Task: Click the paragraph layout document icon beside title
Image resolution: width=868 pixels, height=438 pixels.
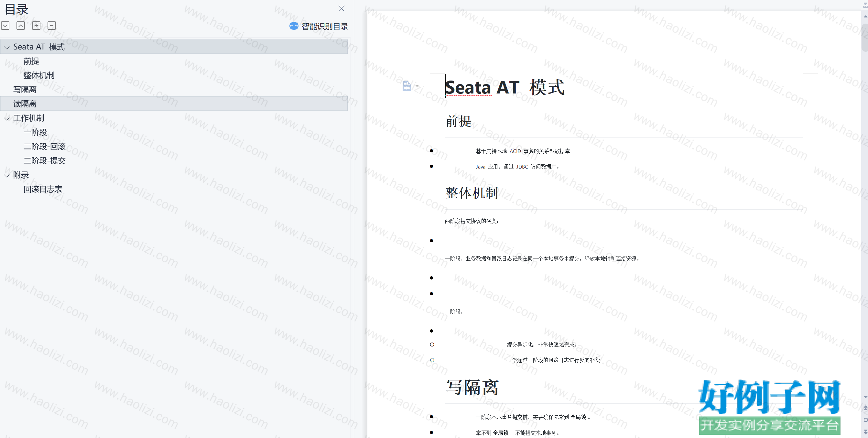Action: point(407,86)
